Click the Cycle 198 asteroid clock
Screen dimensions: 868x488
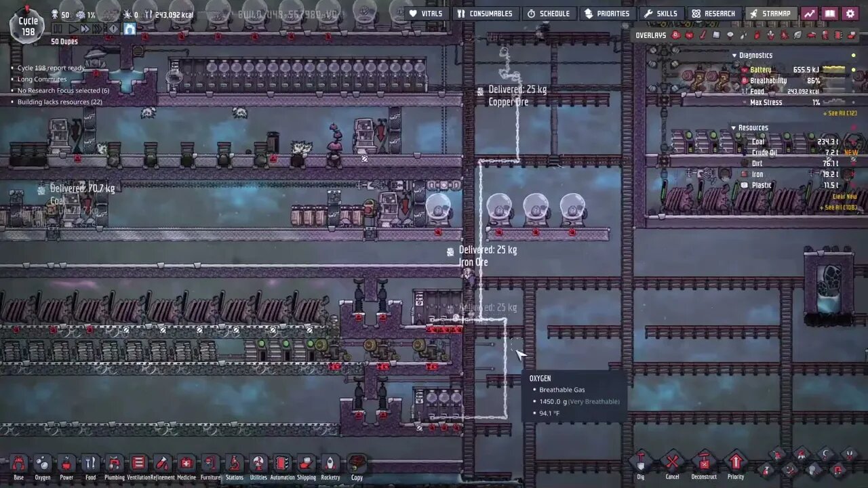point(28,26)
